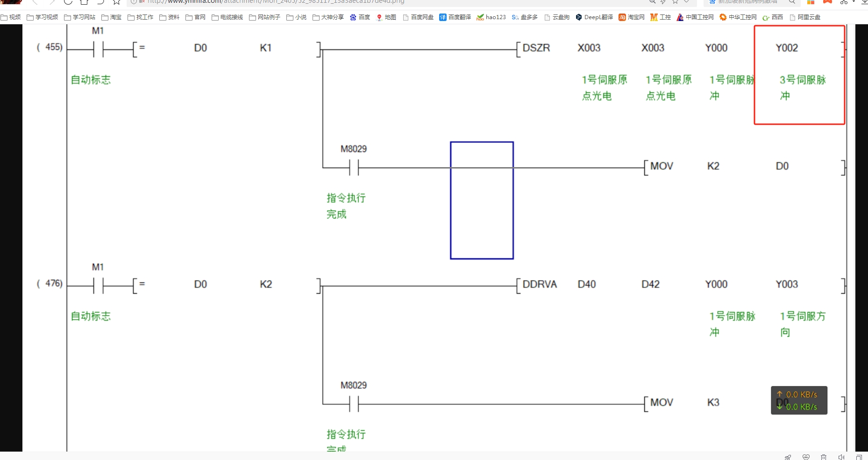This screenshot has width=868, height=460.
Task: Open the 阿里云盘 bookmark link
Action: [x=805, y=17]
